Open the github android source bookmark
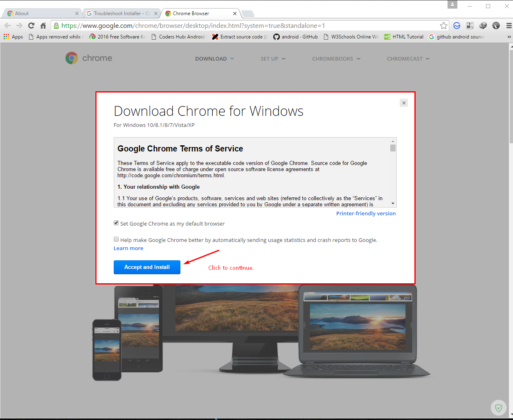Screen dimensions: 513x420 pyautogui.click(x=457, y=37)
